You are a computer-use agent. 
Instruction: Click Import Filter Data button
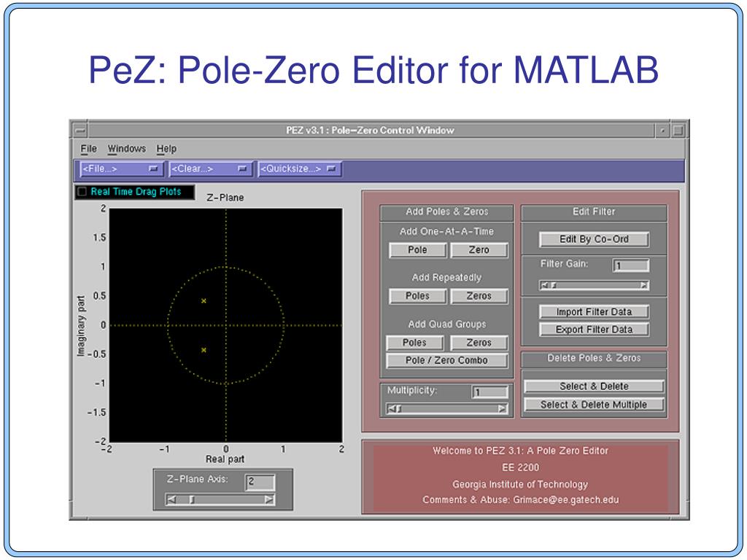594,312
